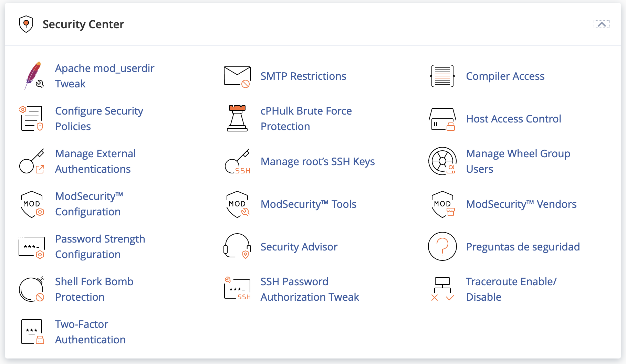This screenshot has height=364, width=626.
Task: Click the ModSecurity Vendors shield icon
Action: tap(442, 204)
